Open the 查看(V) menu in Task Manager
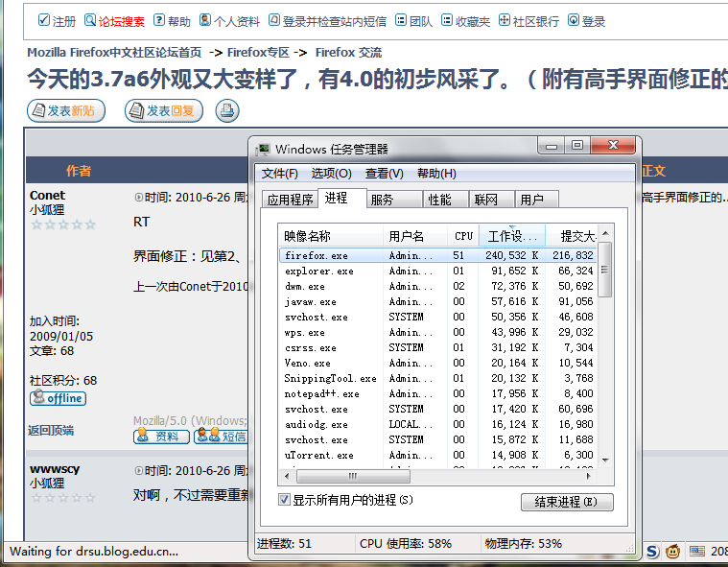This screenshot has height=567, width=728. [384, 174]
